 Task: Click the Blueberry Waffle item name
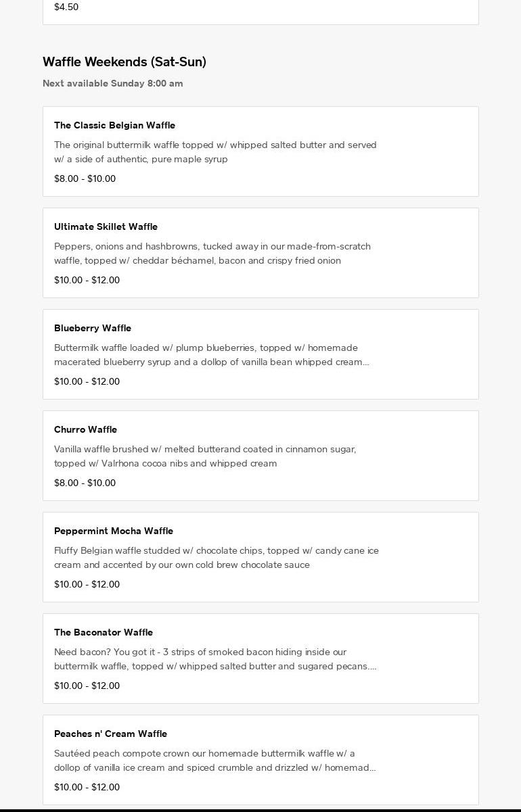tap(93, 328)
